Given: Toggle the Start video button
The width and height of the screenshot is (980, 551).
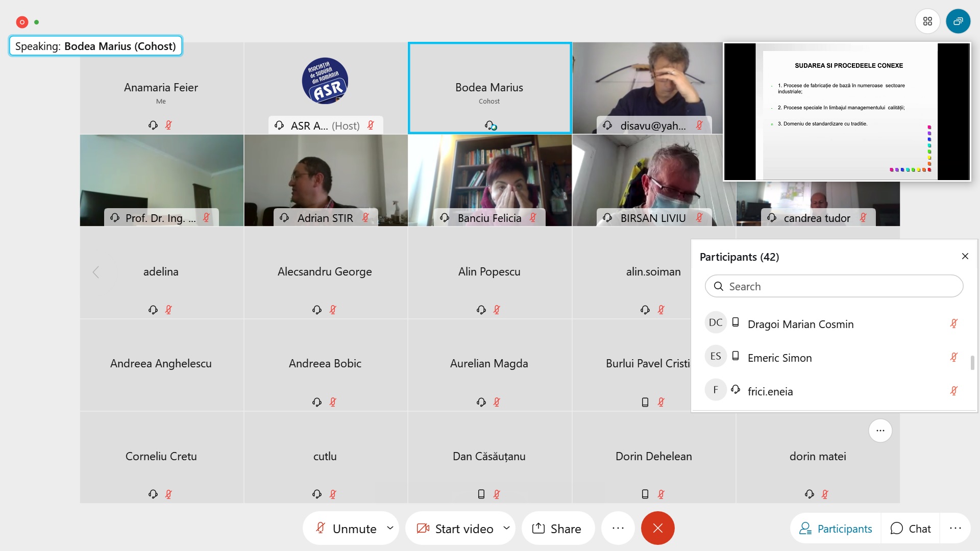Looking at the screenshot, I should (x=455, y=529).
